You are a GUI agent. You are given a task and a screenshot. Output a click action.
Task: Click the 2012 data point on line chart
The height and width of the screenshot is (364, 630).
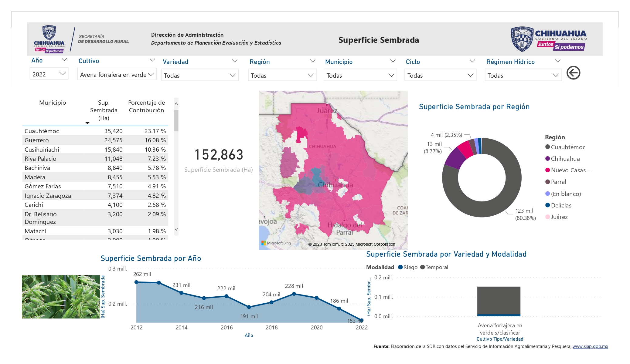coord(136,282)
